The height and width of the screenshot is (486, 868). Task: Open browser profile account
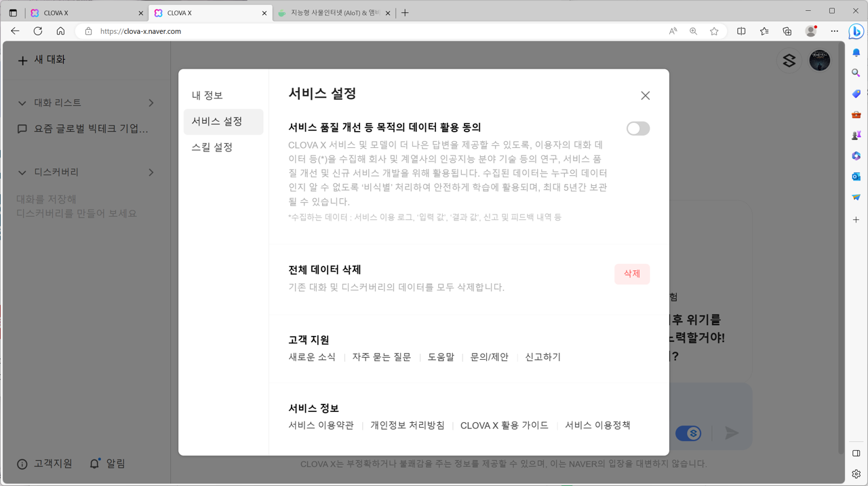[x=810, y=31]
